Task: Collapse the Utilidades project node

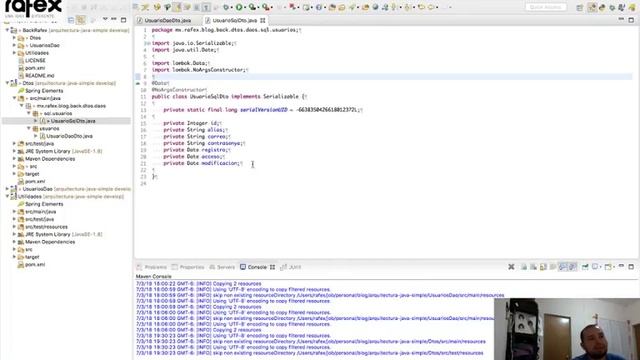Action: click(7, 196)
